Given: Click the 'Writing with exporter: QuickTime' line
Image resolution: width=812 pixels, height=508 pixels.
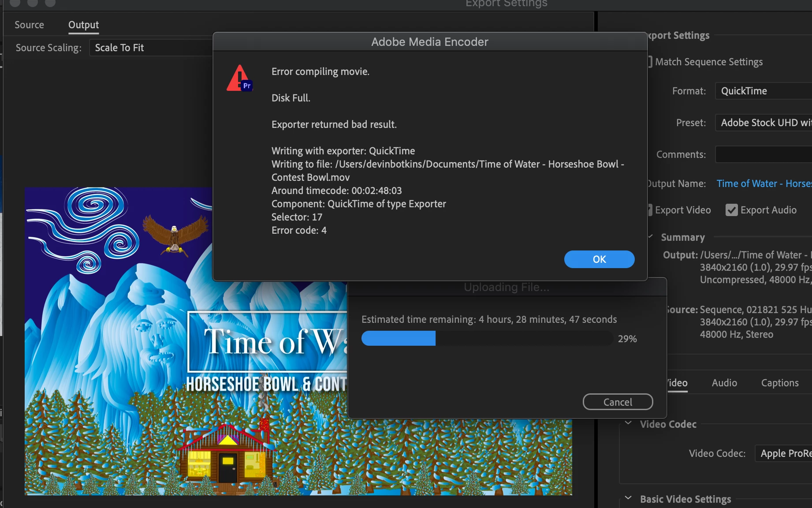Looking at the screenshot, I should click(x=343, y=151).
